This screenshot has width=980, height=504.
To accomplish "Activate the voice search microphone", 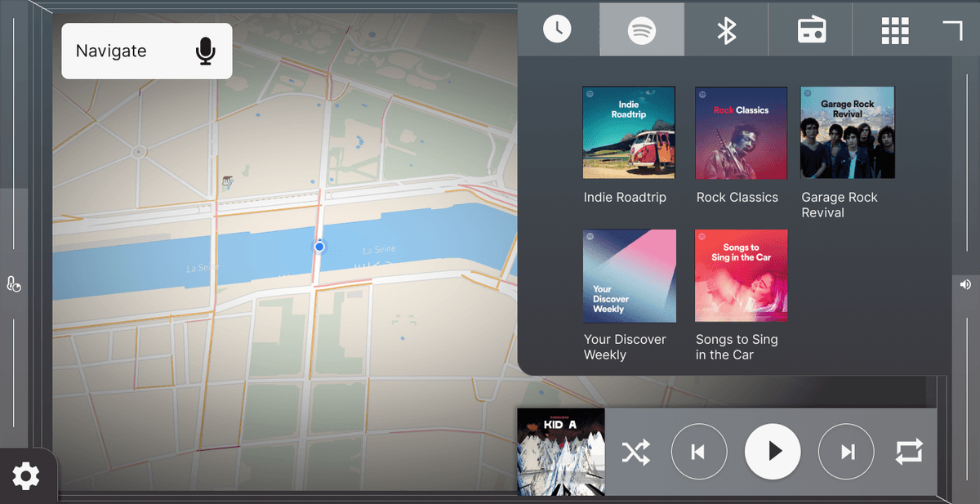I will [x=205, y=51].
